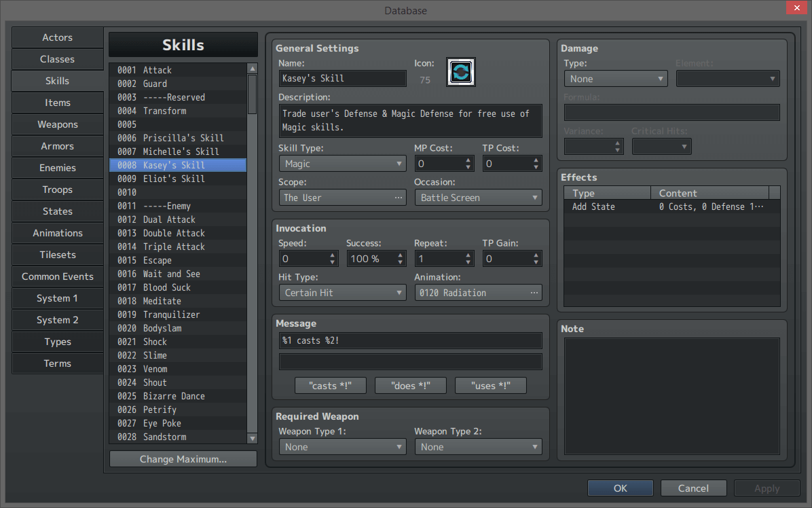Open Scope selection via the ellipsis button

(399, 197)
